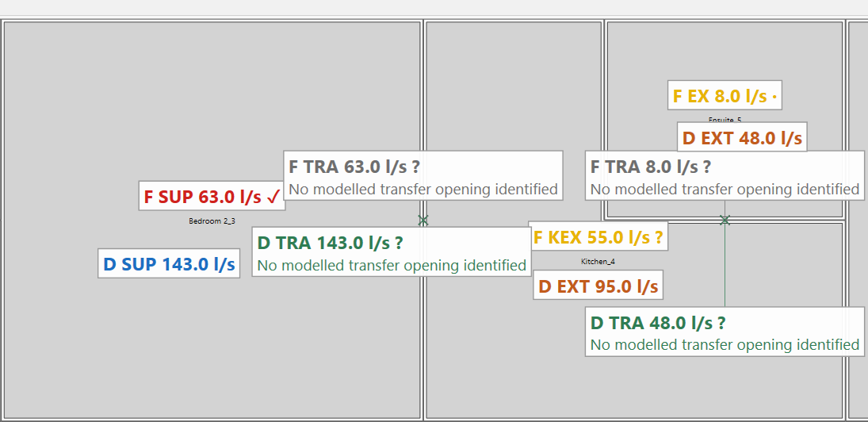The height and width of the screenshot is (422, 868).
Task: Click the F KEX 55.0 l/s label
Action: [598, 236]
